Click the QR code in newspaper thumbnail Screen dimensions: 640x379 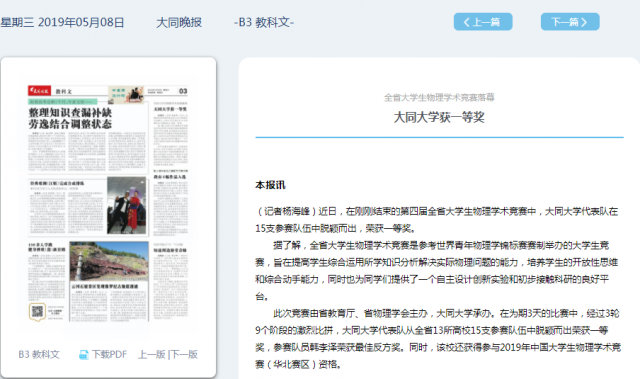tap(37, 312)
